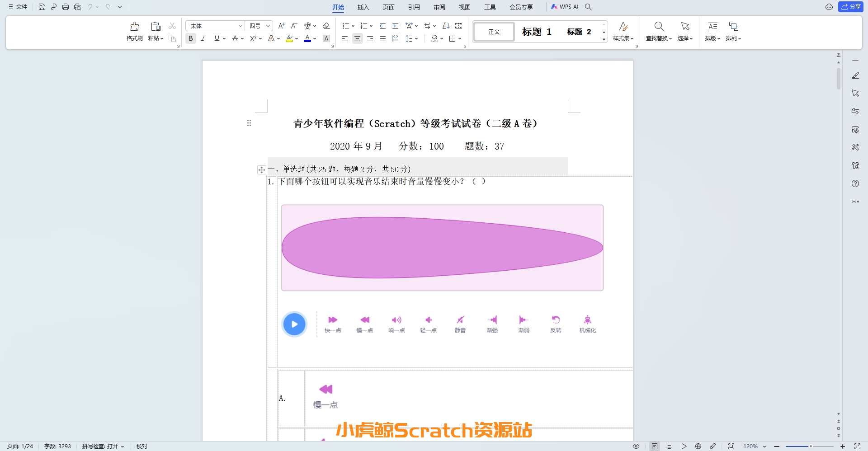Viewport: 868px width, 451px height.
Task: Click the Format Painter (格式刷) icon
Action: (134, 26)
